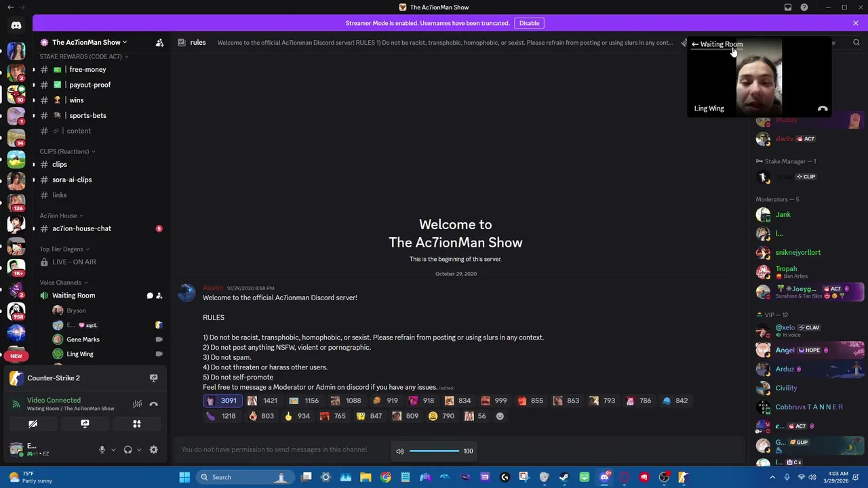868x488 pixels.
Task: Click Austin's username on the rules message
Action: point(213,288)
